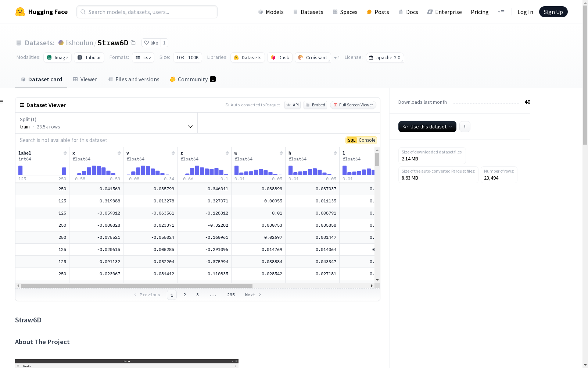This screenshot has width=588, height=368.
Task: Open the Auto-converted link
Action: coord(245,105)
